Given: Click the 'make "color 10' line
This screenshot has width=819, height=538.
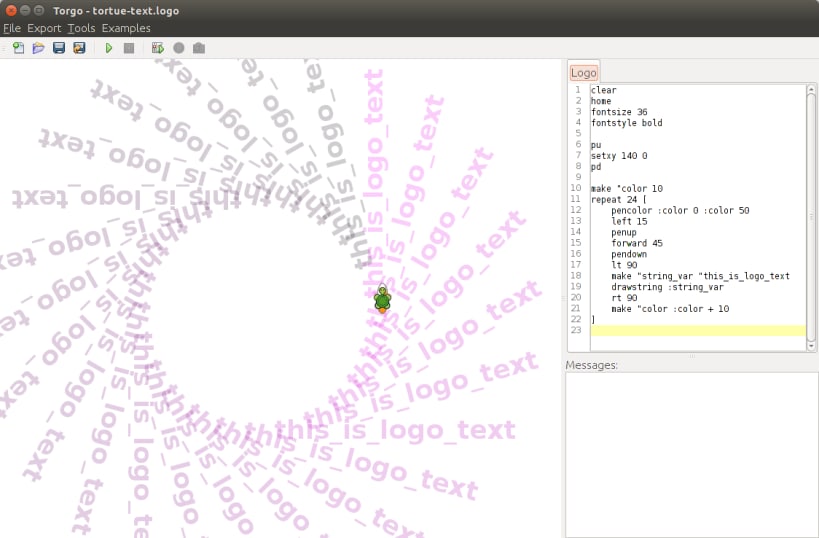Looking at the screenshot, I should tap(627, 189).
